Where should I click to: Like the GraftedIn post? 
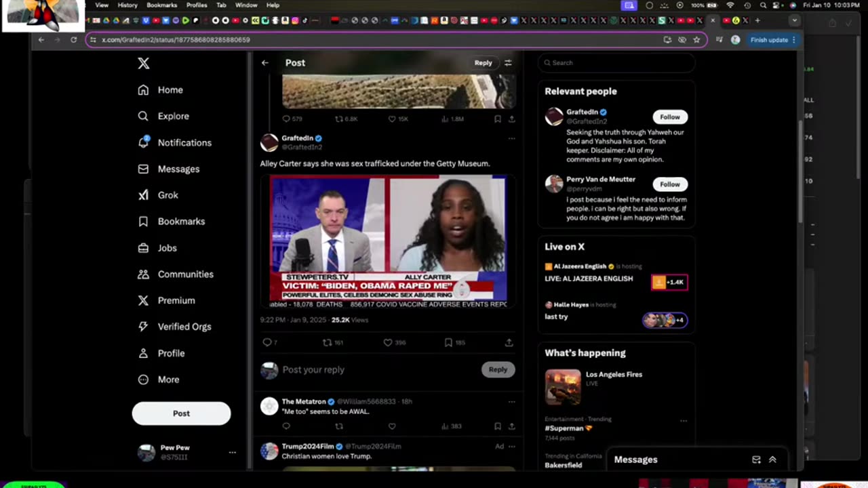point(388,343)
